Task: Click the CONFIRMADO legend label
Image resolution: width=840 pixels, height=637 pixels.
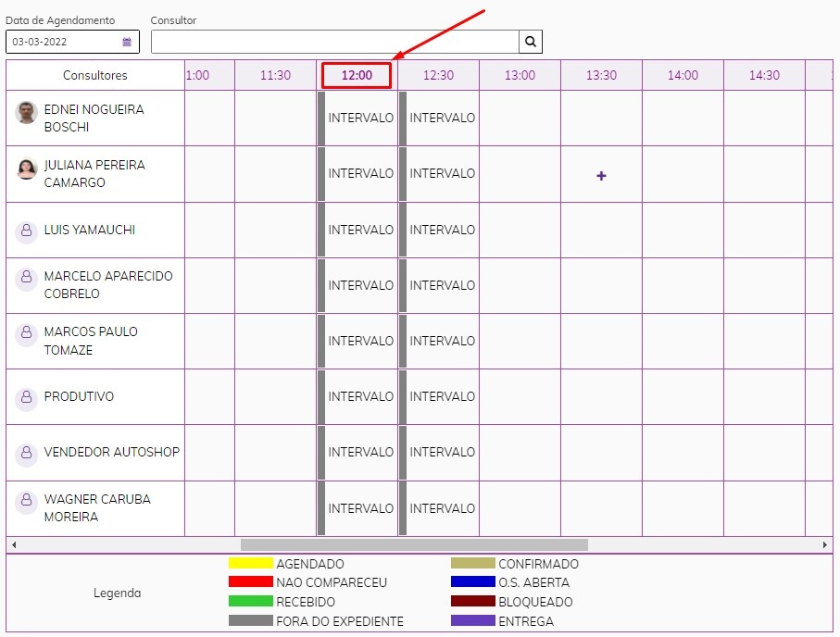Action: (x=538, y=564)
